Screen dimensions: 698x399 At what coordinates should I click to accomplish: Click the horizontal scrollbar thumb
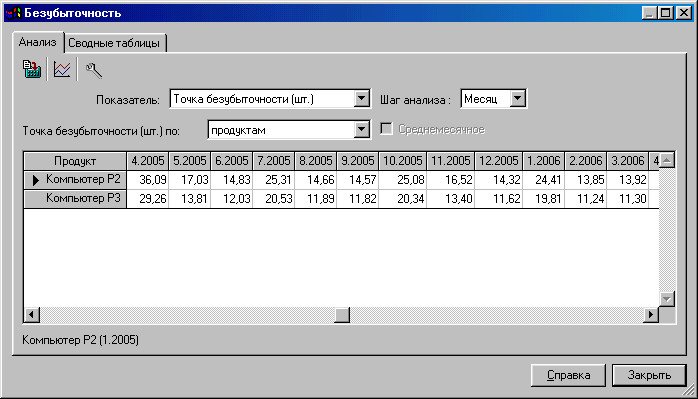pyautogui.click(x=342, y=314)
